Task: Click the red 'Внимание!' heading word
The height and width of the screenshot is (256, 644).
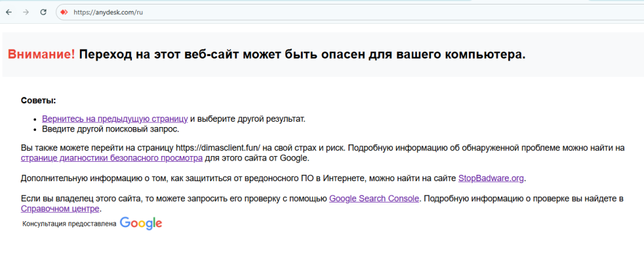Action: coord(41,54)
